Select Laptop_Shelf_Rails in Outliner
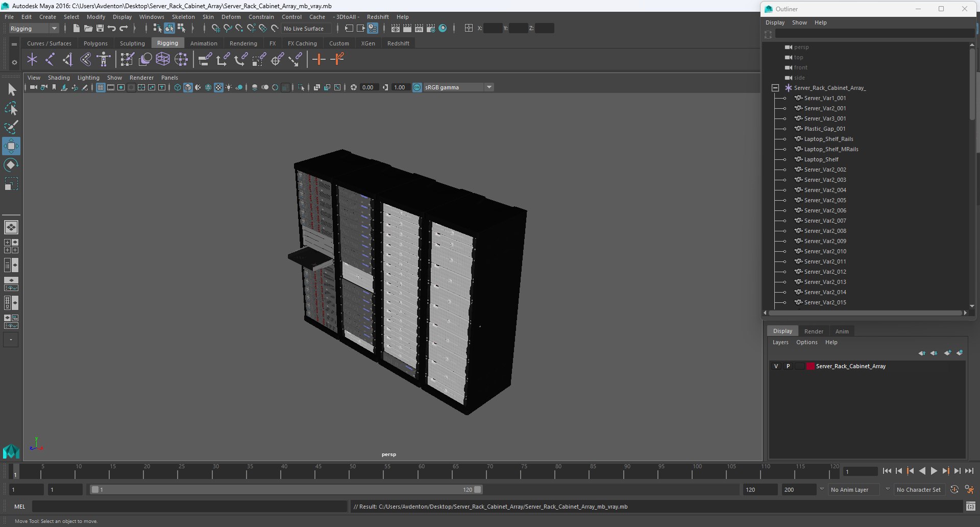980x527 pixels. click(828, 139)
